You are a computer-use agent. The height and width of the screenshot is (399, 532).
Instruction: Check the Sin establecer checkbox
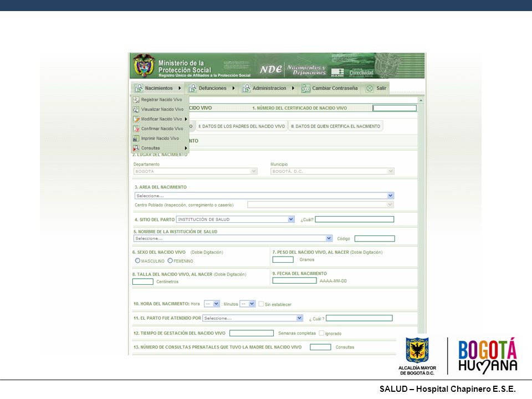coord(261,304)
